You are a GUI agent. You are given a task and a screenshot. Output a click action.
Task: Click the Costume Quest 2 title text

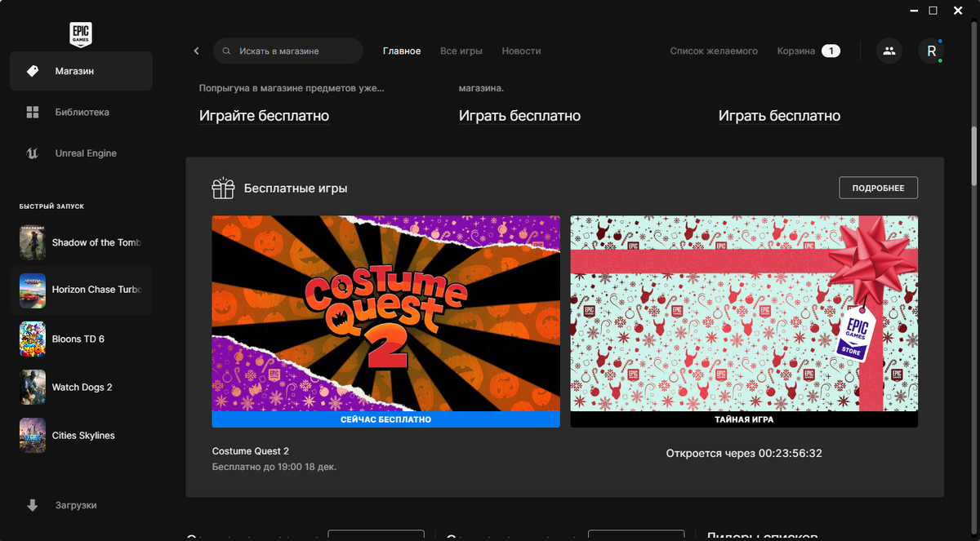251,451
